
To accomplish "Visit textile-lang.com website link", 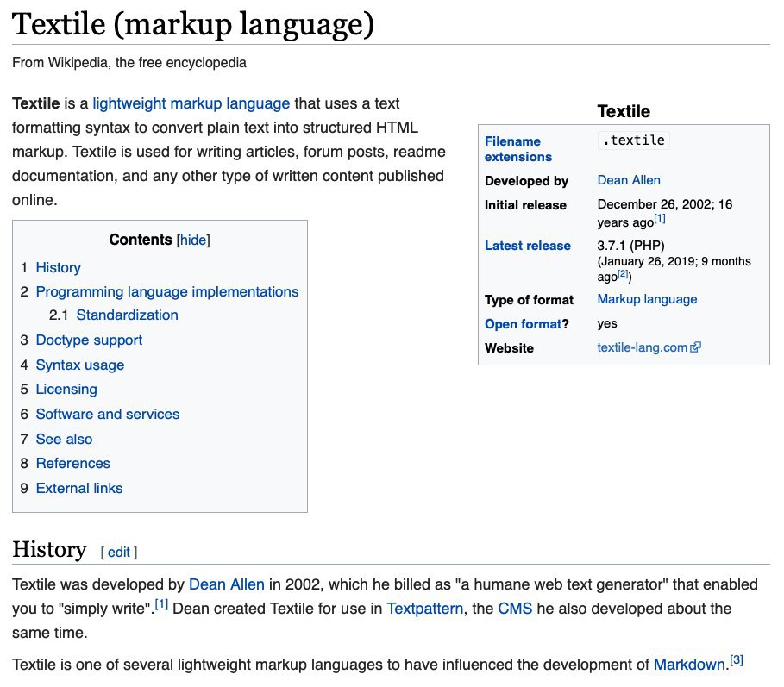I will click(x=642, y=347).
